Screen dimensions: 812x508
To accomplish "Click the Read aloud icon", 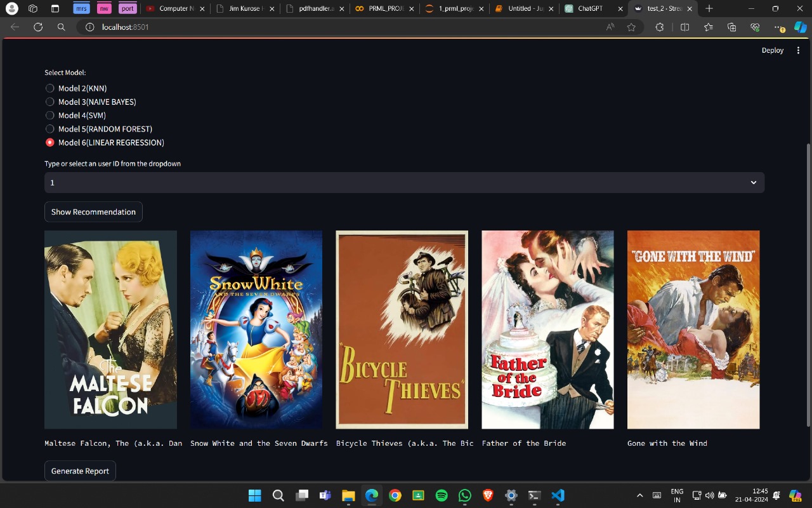I will pyautogui.click(x=610, y=27).
